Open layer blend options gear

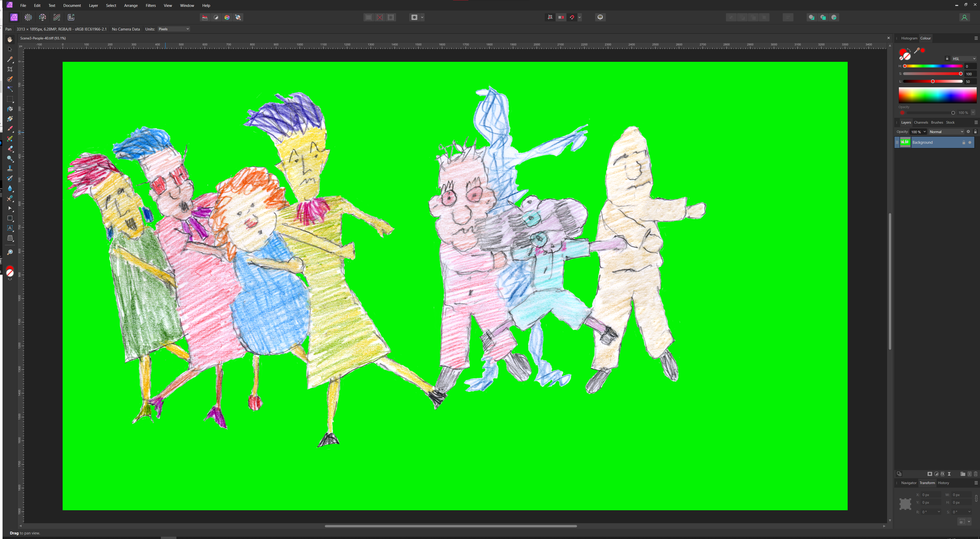(x=969, y=132)
